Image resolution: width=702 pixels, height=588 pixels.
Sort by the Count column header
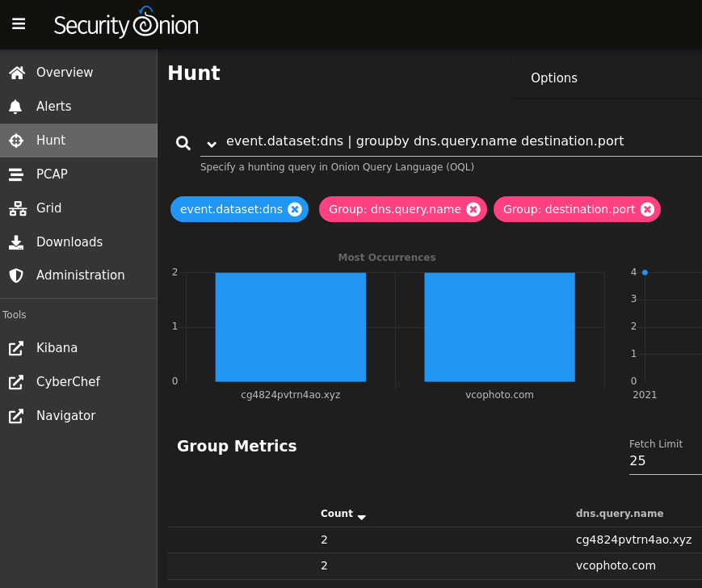(x=337, y=514)
